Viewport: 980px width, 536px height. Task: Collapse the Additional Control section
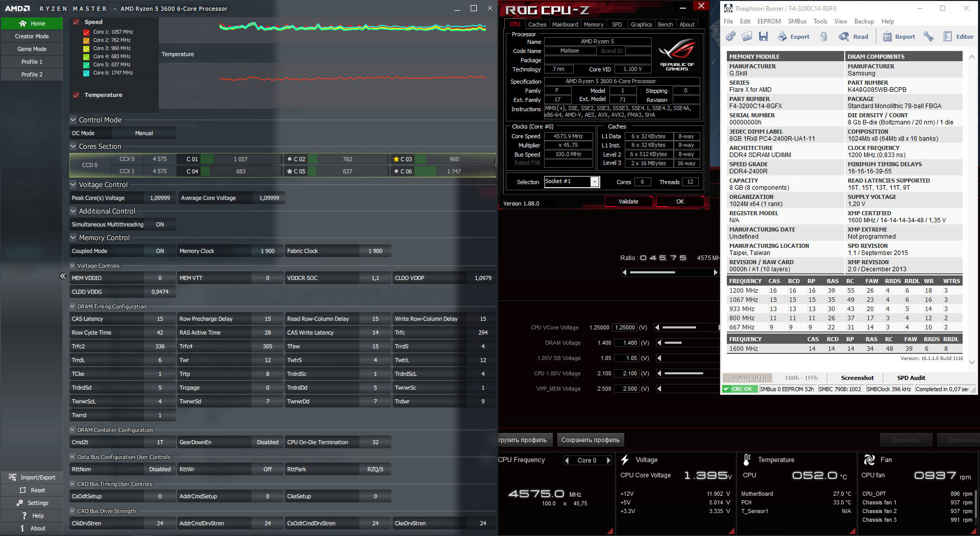click(73, 211)
